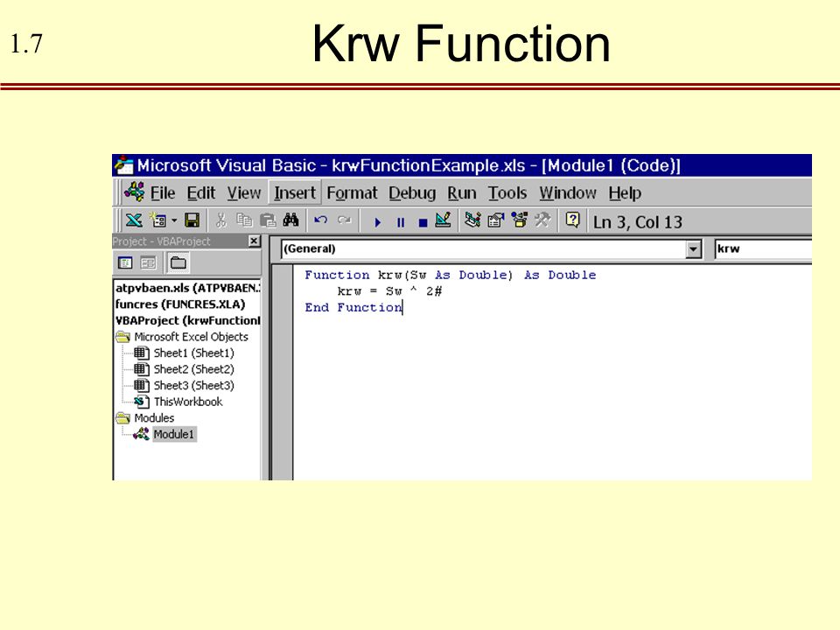Select VBAProject (krwFunction) project node
The image size is (840, 630).
click(x=187, y=320)
